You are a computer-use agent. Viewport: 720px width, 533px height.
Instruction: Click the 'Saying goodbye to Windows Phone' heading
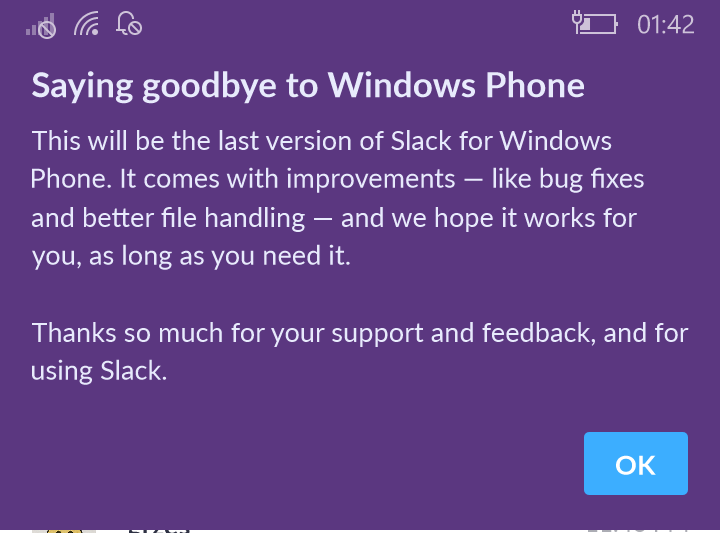tap(307, 85)
